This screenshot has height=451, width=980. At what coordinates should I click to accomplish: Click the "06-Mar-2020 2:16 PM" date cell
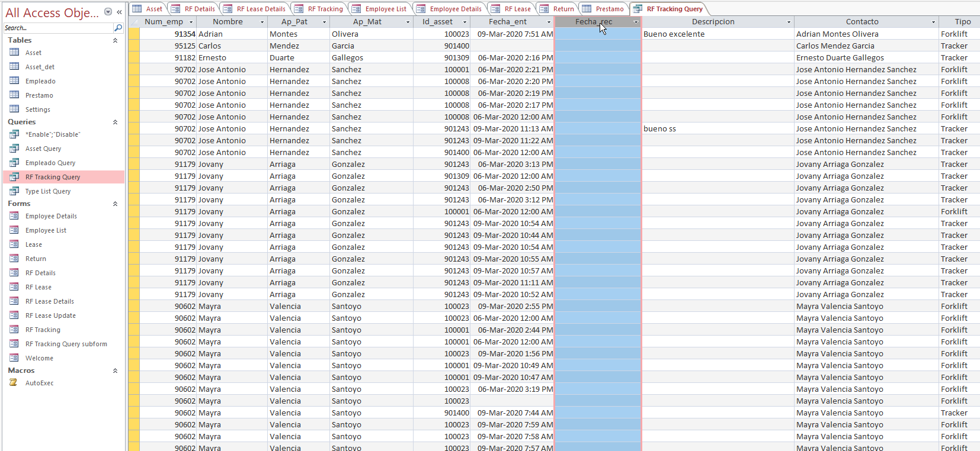513,57
